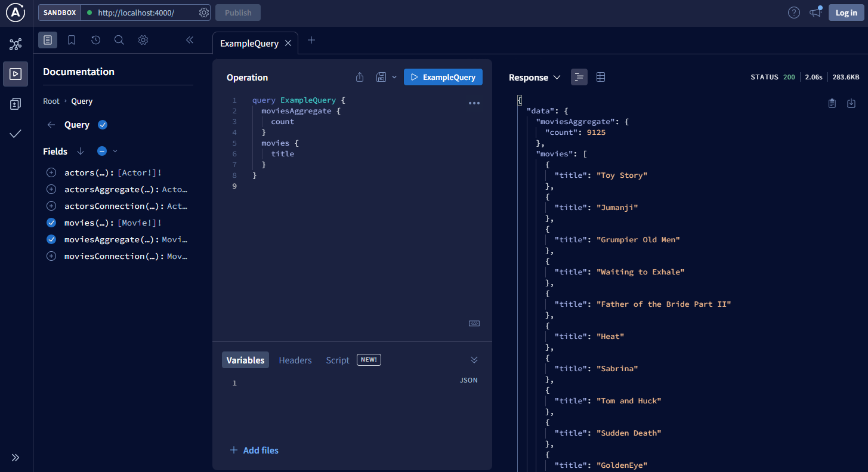Switch to the Headers tab
This screenshot has width=868, height=472.
pyautogui.click(x=295, y=360)
